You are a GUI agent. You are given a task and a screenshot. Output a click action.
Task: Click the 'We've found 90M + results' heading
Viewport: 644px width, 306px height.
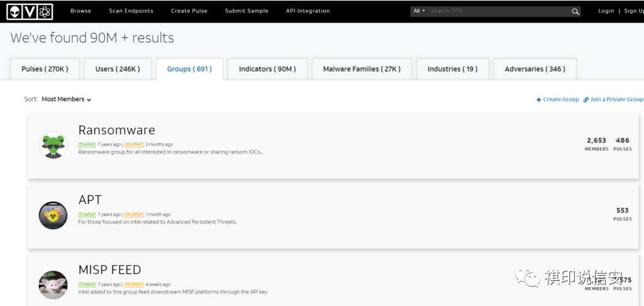(92, 38)
